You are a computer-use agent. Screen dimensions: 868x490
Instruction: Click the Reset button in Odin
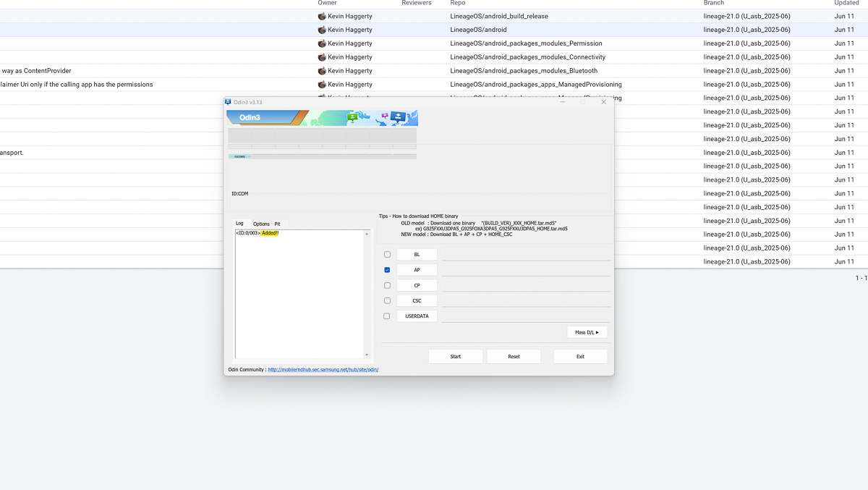coord(514,356)
